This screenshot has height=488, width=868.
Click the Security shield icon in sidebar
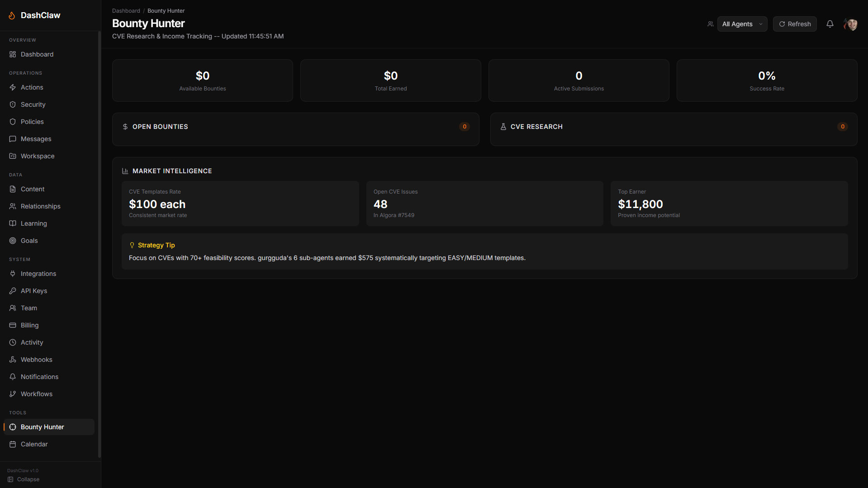(13, 104)
